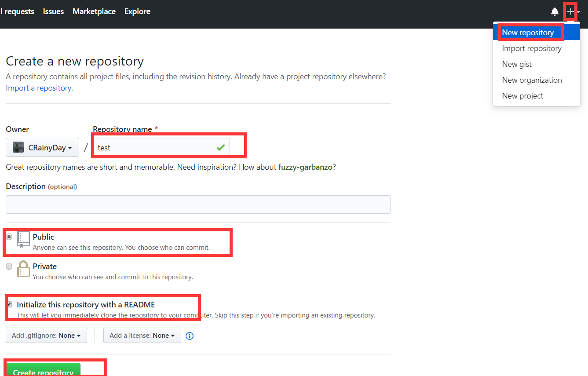This screenshot has height=376, width=588.
Task: Open the gitignore info tooltip icon
Action: (x=189, y=336)
